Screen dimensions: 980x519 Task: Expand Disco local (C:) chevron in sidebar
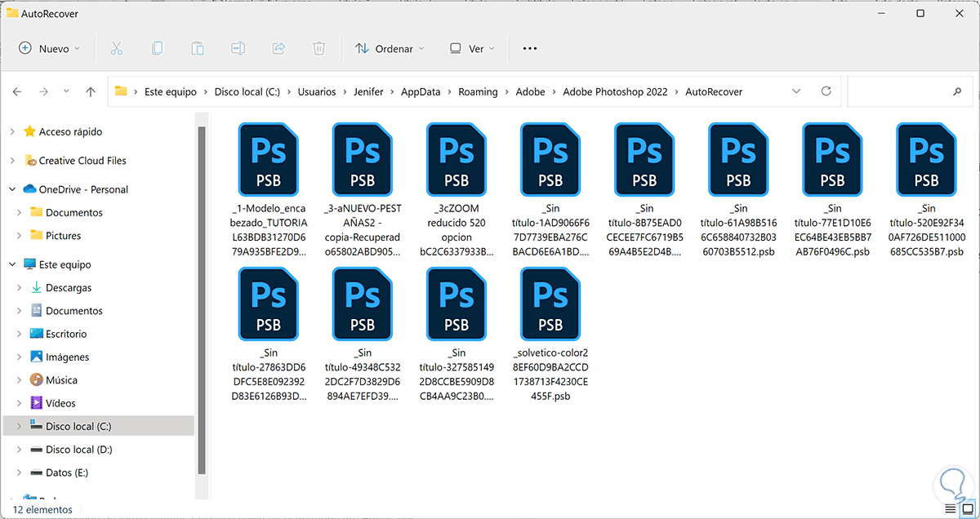coord(20,426)
